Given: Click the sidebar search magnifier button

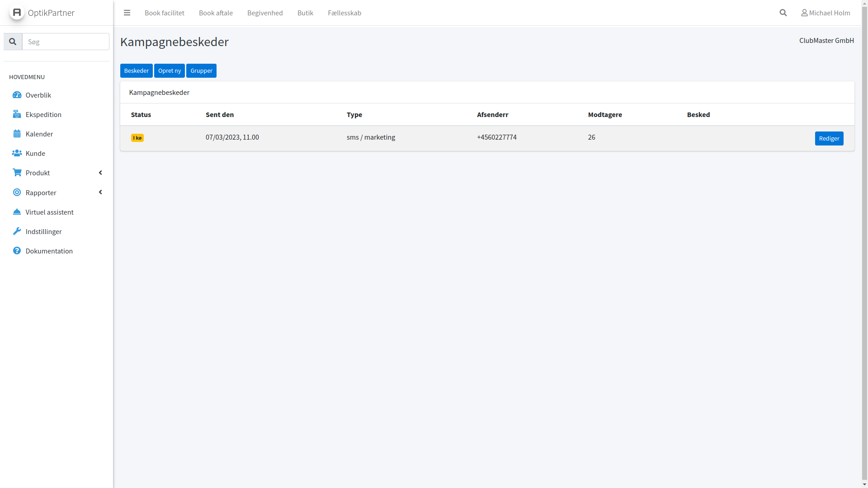Looking at the screenshot, I should click(13, 42).
